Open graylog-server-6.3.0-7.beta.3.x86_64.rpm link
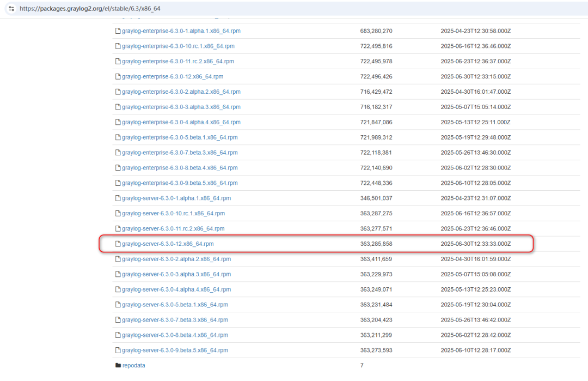This screenshot has height=381, width=588. pos(175,320)
